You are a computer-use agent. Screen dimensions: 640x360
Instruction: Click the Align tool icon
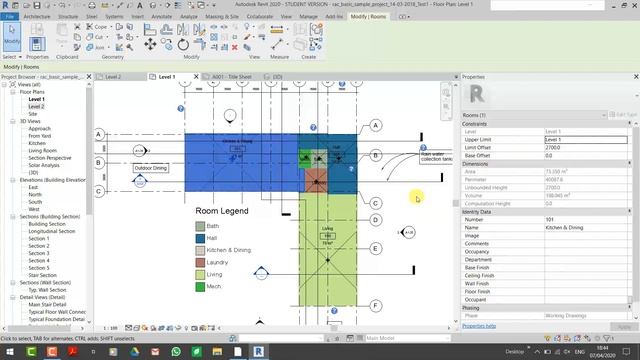[150, 29]
